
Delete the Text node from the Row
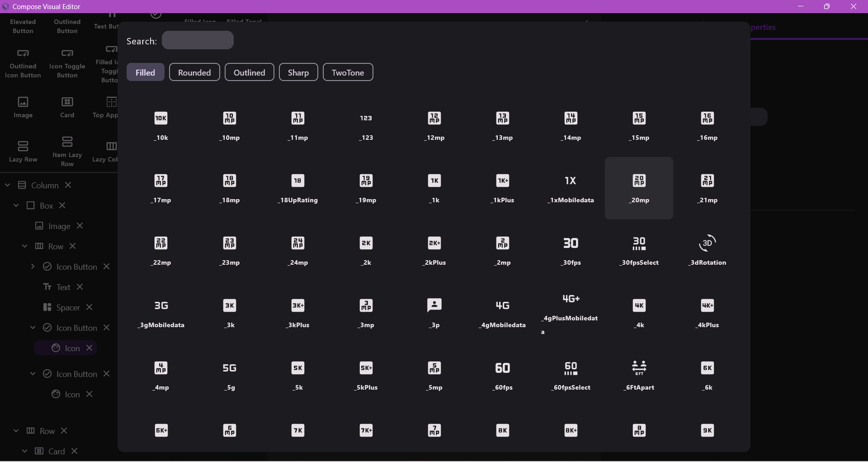[x=79, y=287]
